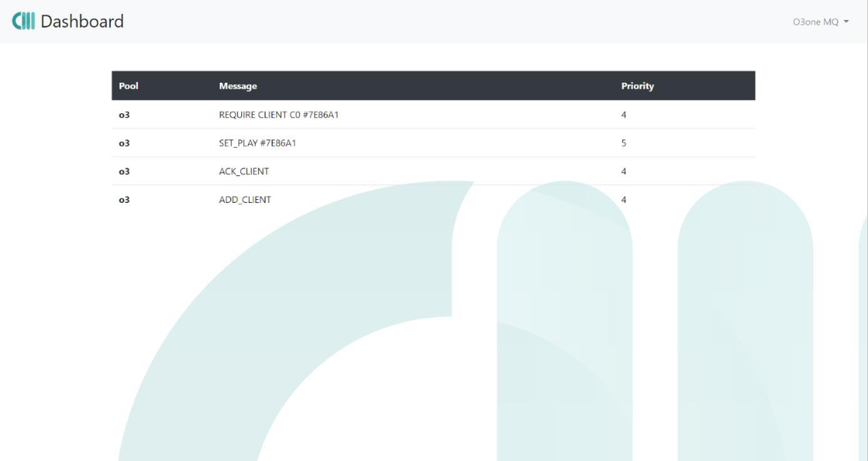868x461 pixels.
Task: Select the ADD_CLIENT message row
Action: pyautogui.click(x=245, y=200)
